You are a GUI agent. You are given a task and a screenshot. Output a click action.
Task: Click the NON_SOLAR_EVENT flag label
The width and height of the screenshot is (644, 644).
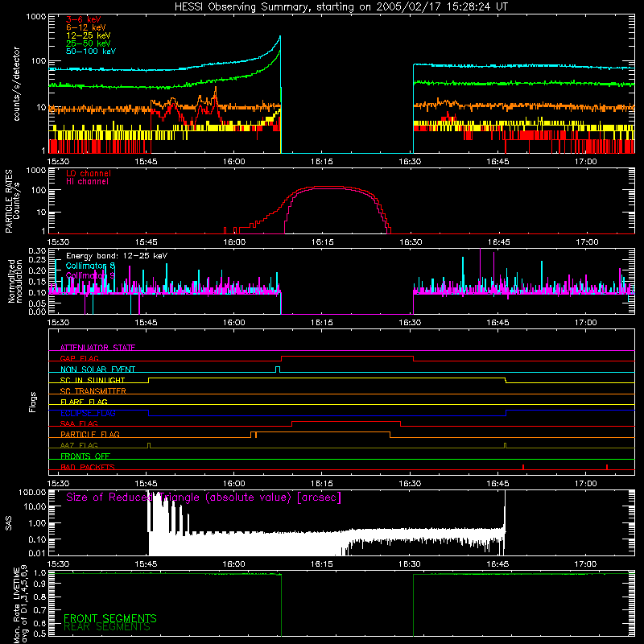pyautogui.click(x=97, y=369)
